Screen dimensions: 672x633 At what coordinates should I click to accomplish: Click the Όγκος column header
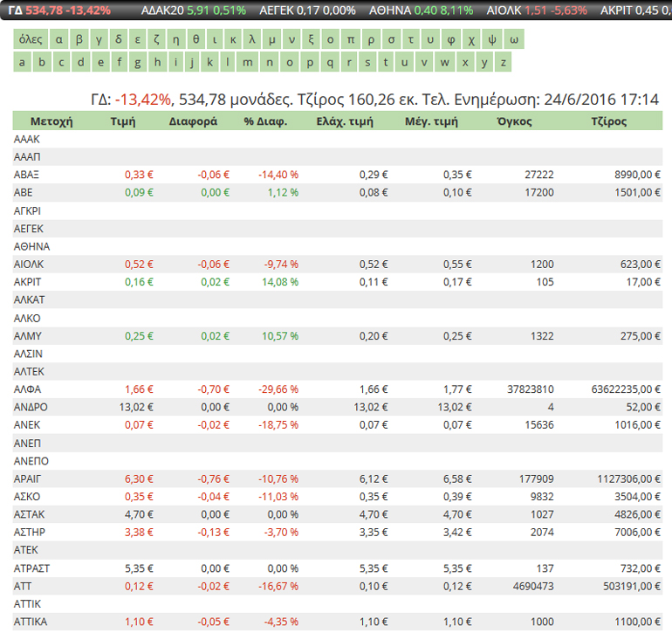[x=513, y=121]
